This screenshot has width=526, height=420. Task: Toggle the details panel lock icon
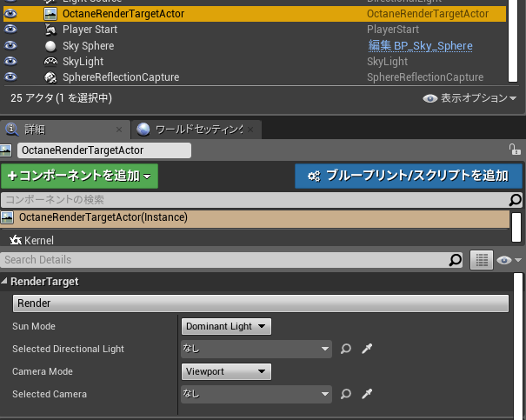coord(515,150)
